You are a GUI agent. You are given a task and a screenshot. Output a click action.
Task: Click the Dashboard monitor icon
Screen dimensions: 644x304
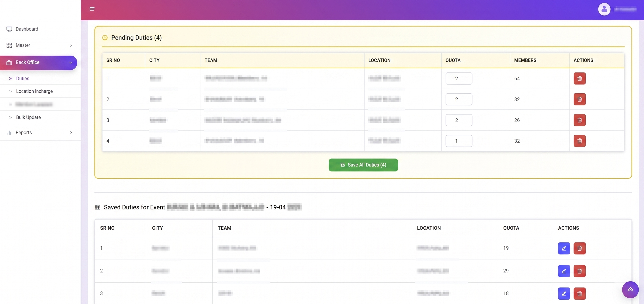pyautogui.click(x=9, y=29)
